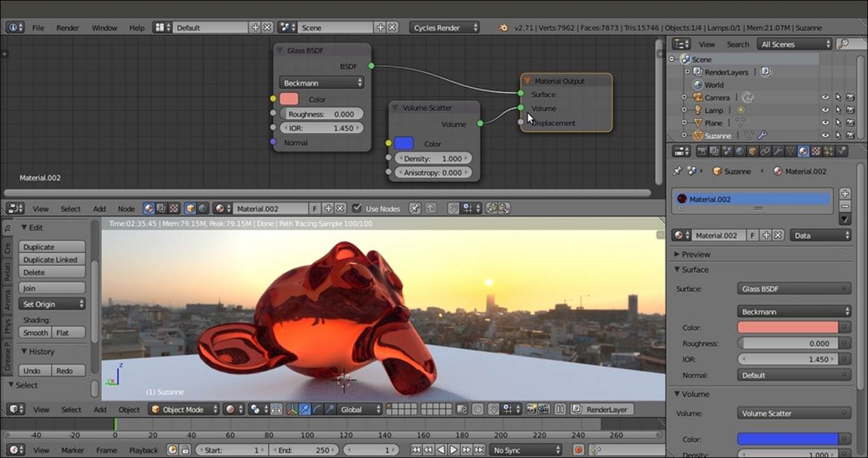This screenshot has width=868, height=458.
Task: Open the Node menu in node editor
Action: tap(126, 208)
